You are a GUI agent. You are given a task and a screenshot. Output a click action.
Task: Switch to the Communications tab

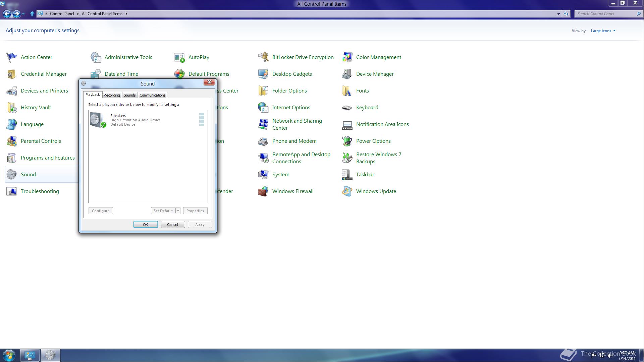pyautogui.click(x=152, y=95)
